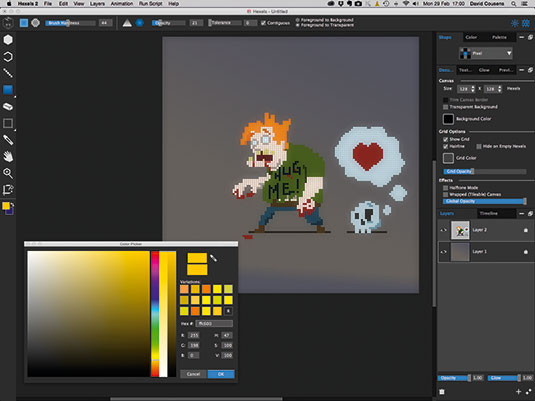Enable the Transparent Background checkbox
Screen dimensions: 535x401
446,107
